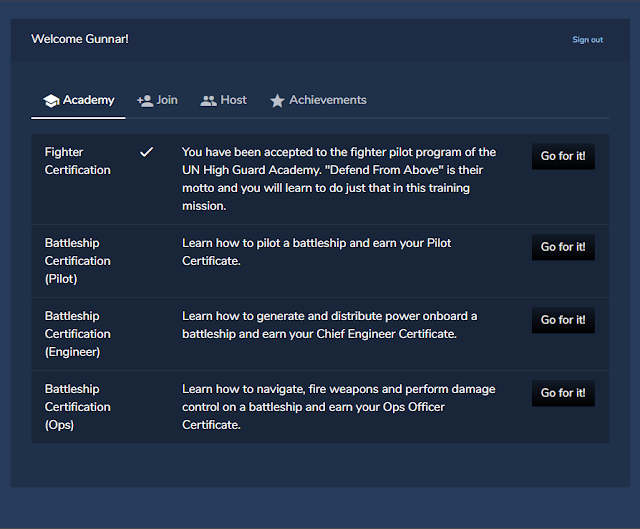The height and width of the screenshot is (529, 640).
Task: Click the Chief Engineer Certificate description text
Action: pos(329,325)
